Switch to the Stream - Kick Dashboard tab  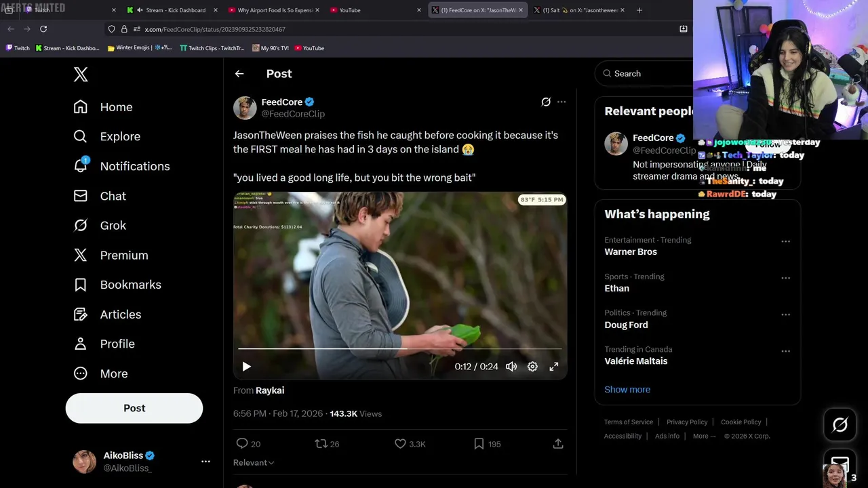[172, 10]
